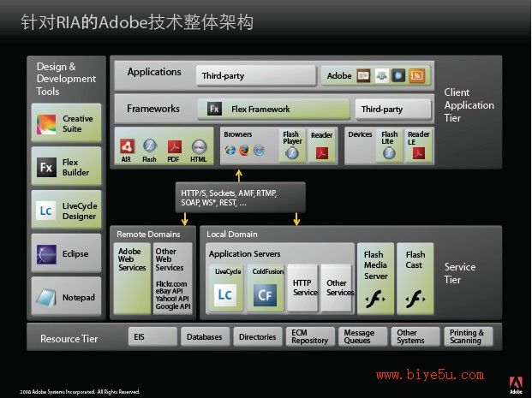
Task: Click the second Adobe application icon
Action: coord(381,75)
